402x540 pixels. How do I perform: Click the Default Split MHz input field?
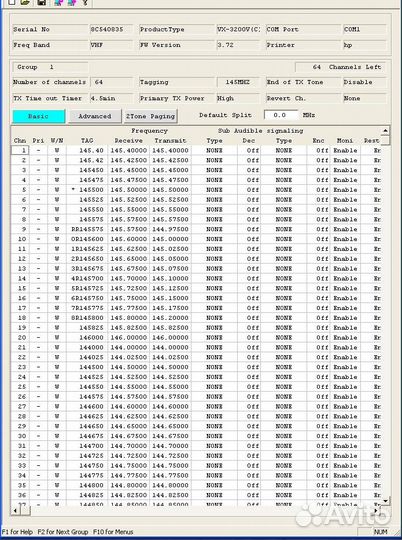point(280,115)
